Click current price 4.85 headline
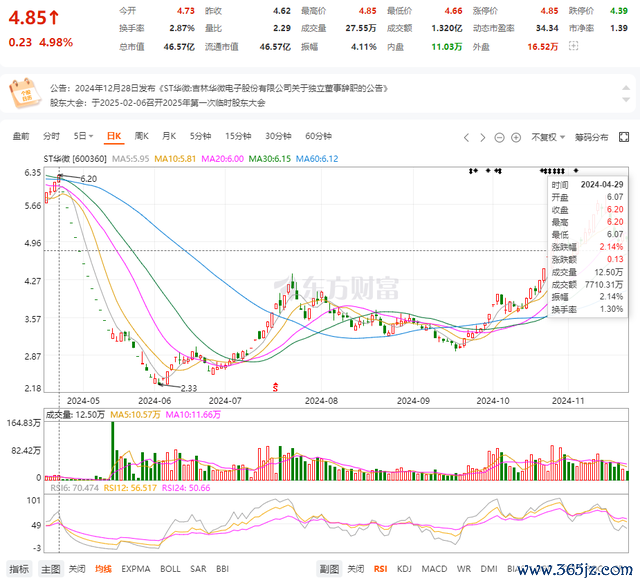Screen dimensions: 640x585 point(34,18)
